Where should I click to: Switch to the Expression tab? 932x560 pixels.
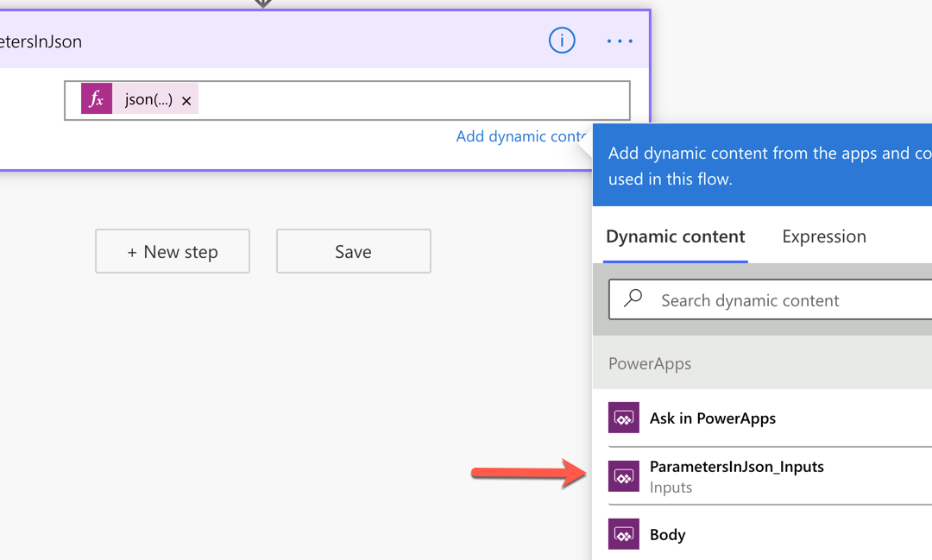coord(823,236)
